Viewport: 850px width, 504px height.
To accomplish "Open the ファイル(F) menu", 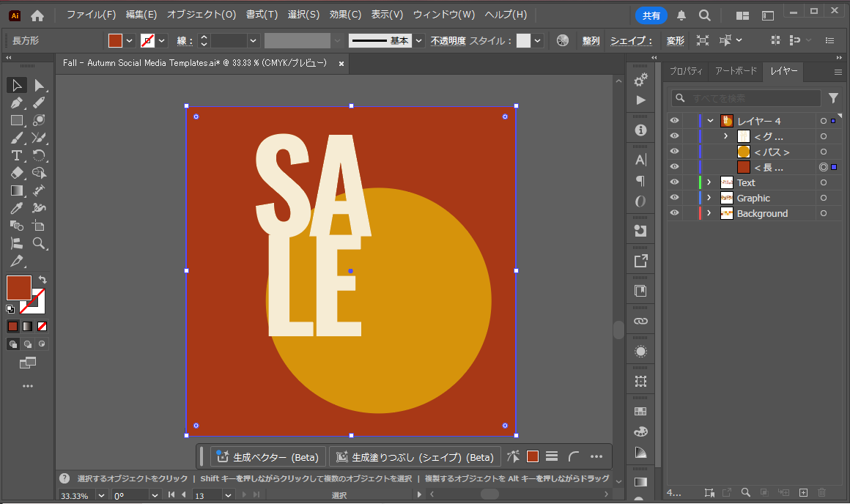I will point(91,15).
